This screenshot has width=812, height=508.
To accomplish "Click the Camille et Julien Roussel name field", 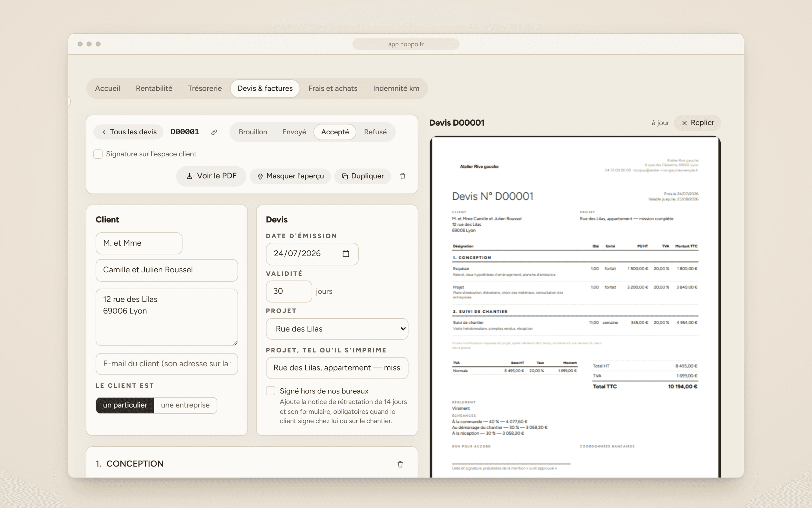I will 167,270.
